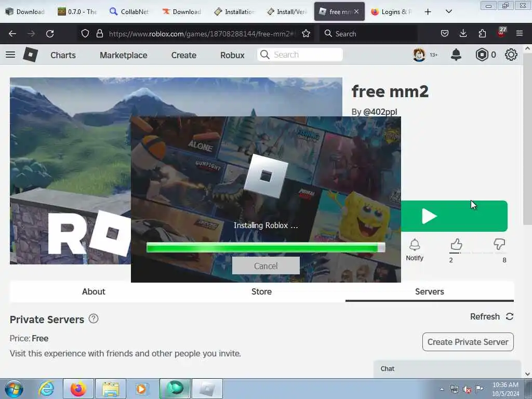Screen dimensions: 532x399
Task: Click the green Play button
Action: pos(454,216)
